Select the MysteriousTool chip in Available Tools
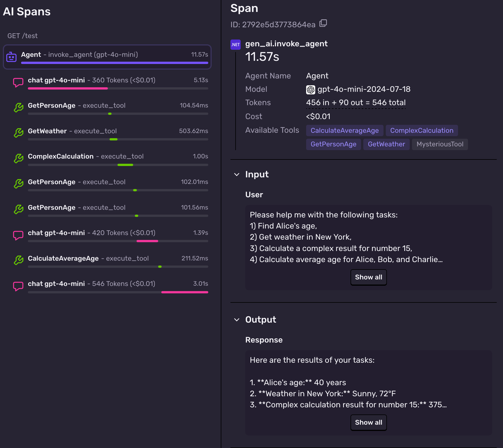The width and height of the screenshot is (503, 448). pos(440,144)
